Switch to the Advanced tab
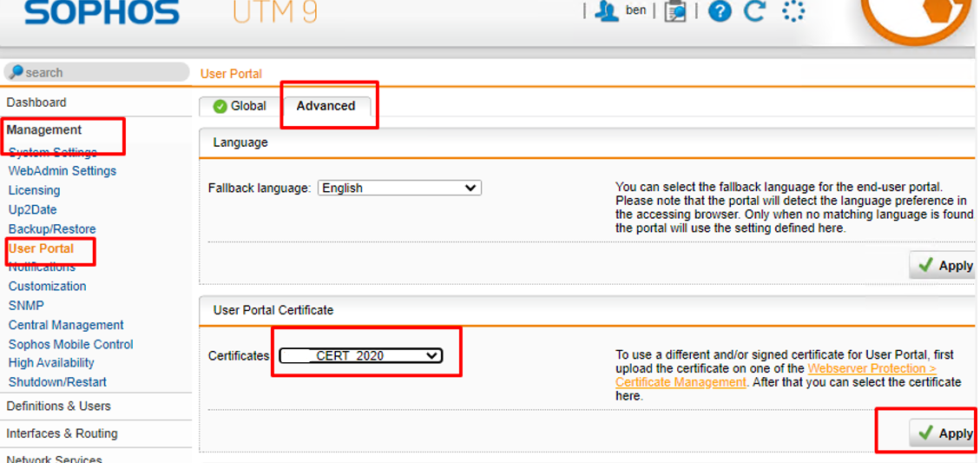Viewport: 980px width, 463px height. pyautogui.click(x=326, y=106)
